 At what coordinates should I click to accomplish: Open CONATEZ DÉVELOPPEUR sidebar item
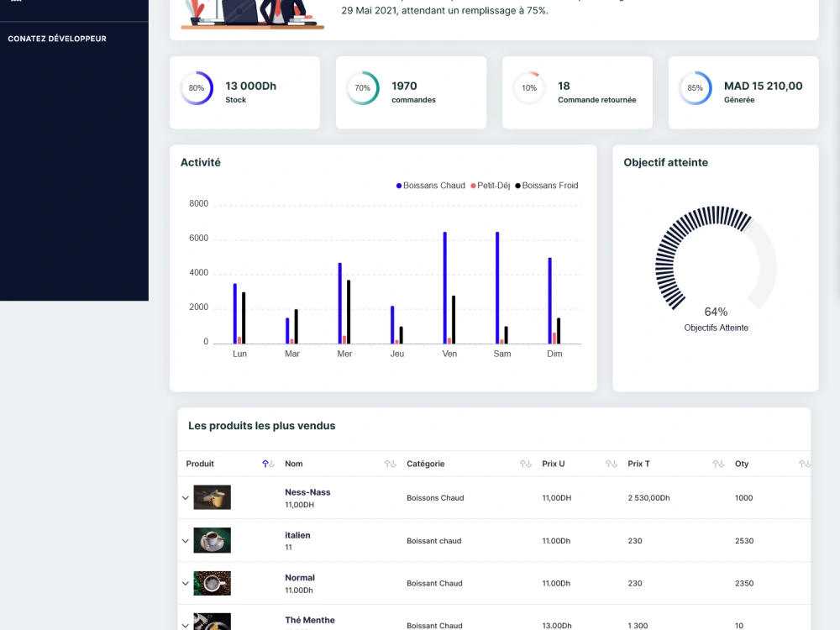pyautogui.click(x=57, y=39)
